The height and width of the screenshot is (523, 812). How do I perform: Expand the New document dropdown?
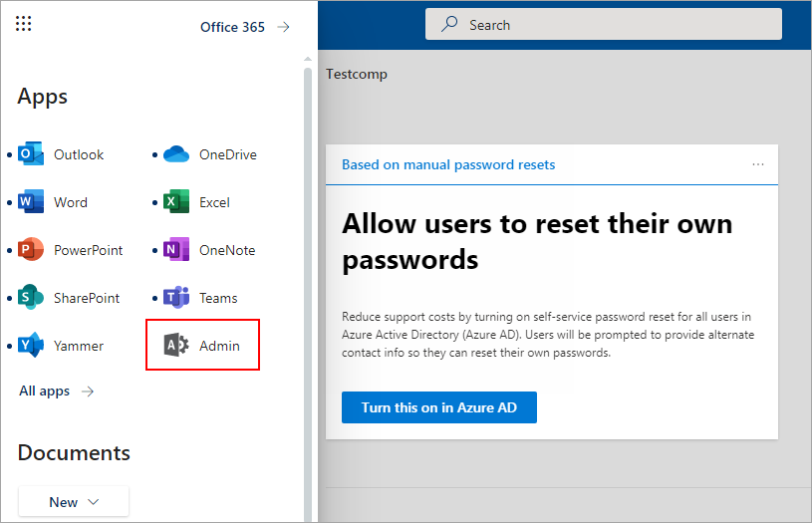tap(74, 502)
